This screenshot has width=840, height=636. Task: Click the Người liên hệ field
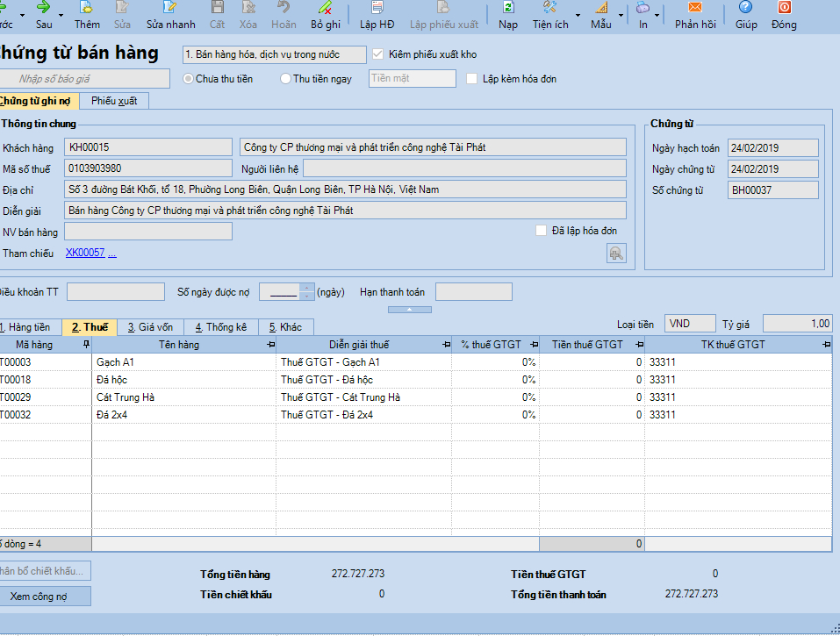coord(464,168)
